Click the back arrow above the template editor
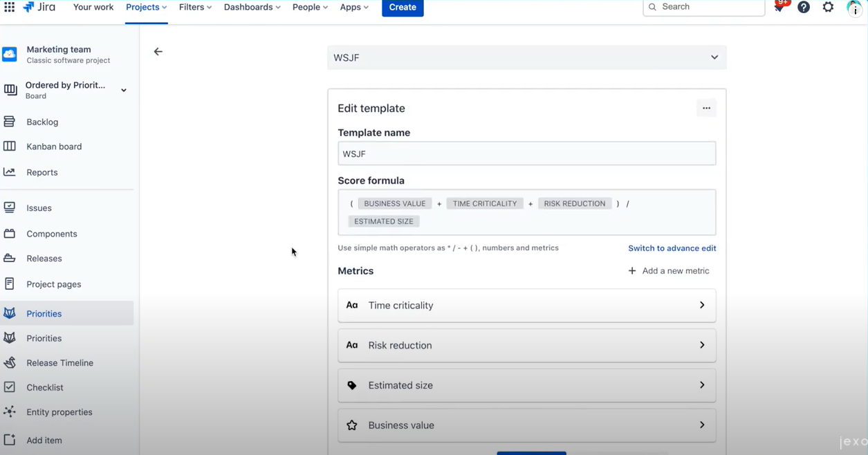Screen dimensions: 868x455 click(x=158, y=51)
